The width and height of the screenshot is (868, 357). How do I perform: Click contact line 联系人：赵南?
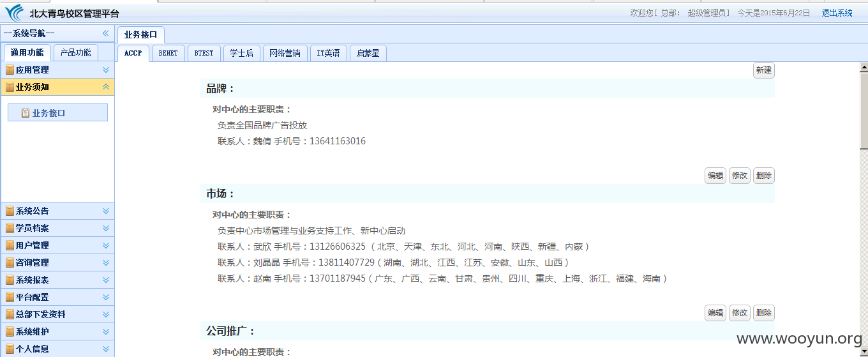pos(442,278)
